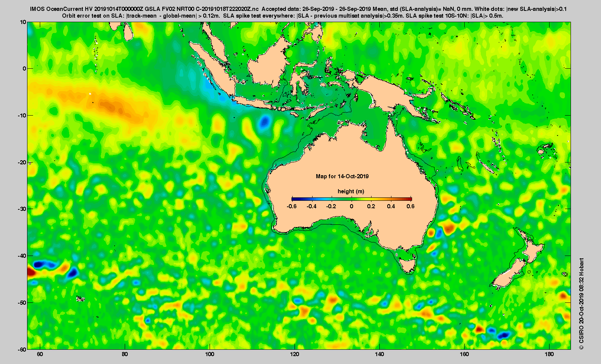Click the latitude axis label 0
Screen dimensions: 601x364
[x=24, y=69]
